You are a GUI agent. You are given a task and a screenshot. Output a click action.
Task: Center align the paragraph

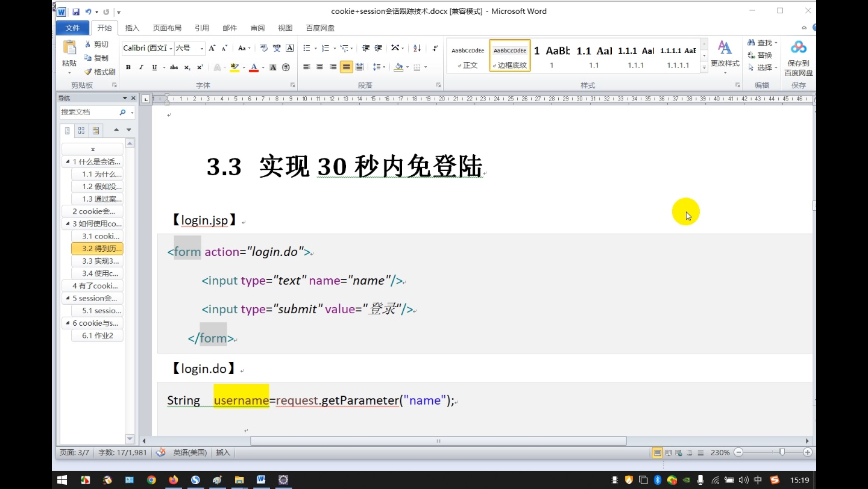click(x=319, y=67)
